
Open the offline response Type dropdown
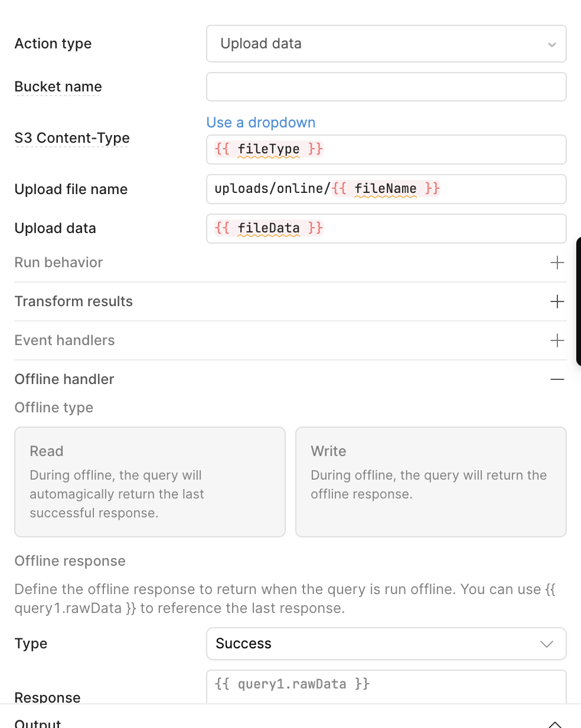[x=386, y=644]
